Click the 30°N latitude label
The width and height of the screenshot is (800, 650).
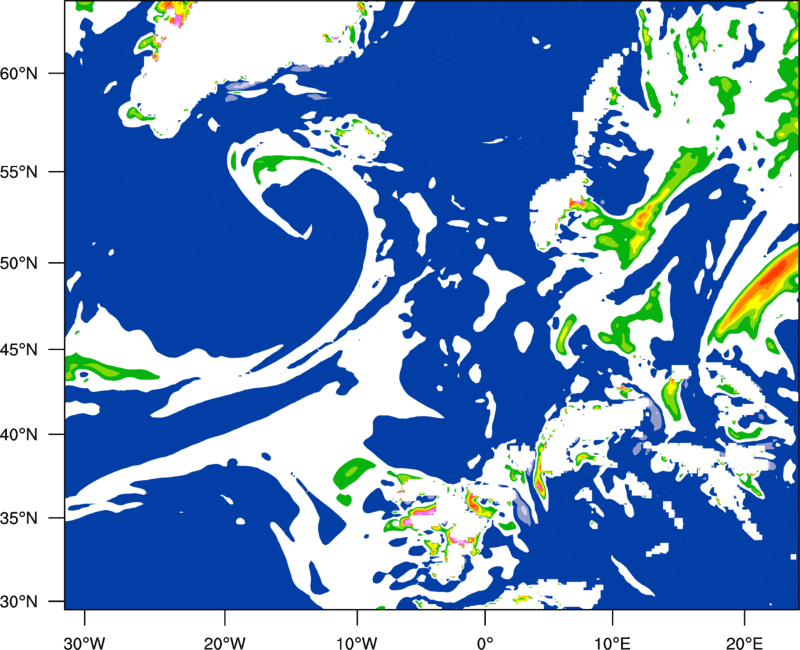[x=19, y=602]
